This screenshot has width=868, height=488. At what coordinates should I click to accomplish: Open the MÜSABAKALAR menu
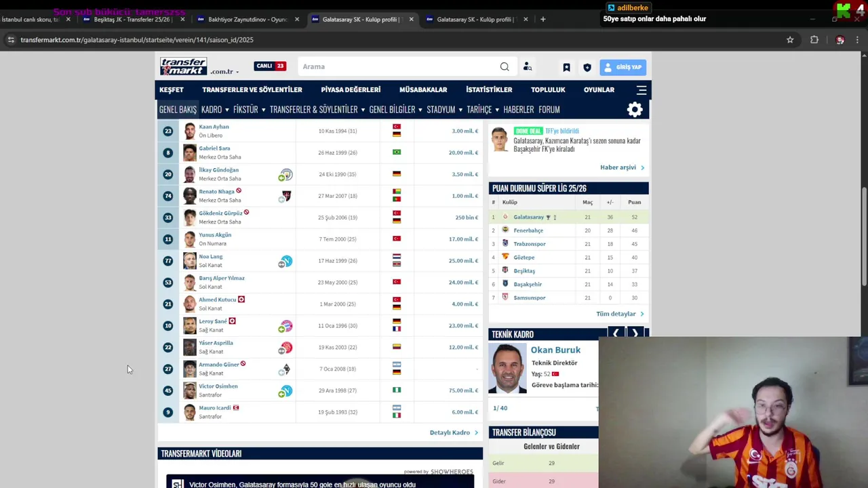(x=423, y=89)
